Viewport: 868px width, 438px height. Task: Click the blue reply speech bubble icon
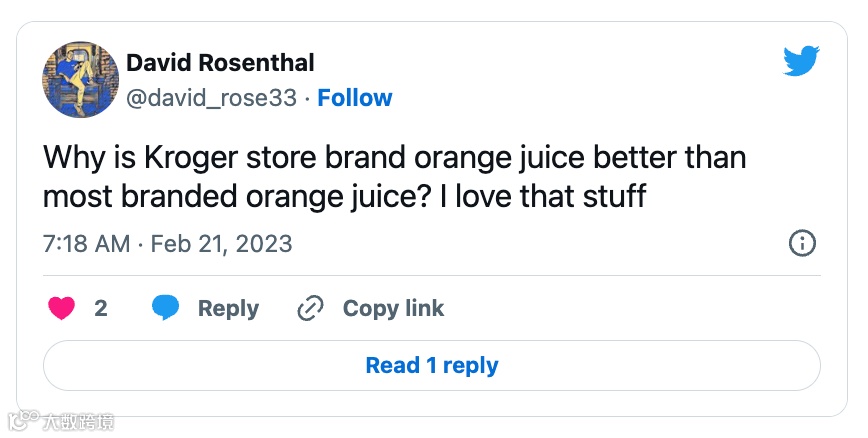pyautogui.click(x=165, y=308)
